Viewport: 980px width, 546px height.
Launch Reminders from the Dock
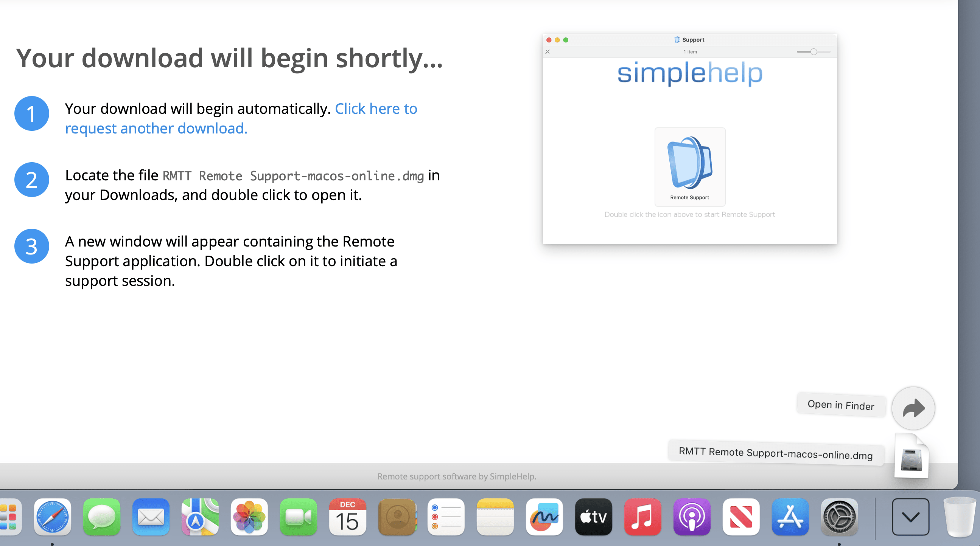point(446,517)
